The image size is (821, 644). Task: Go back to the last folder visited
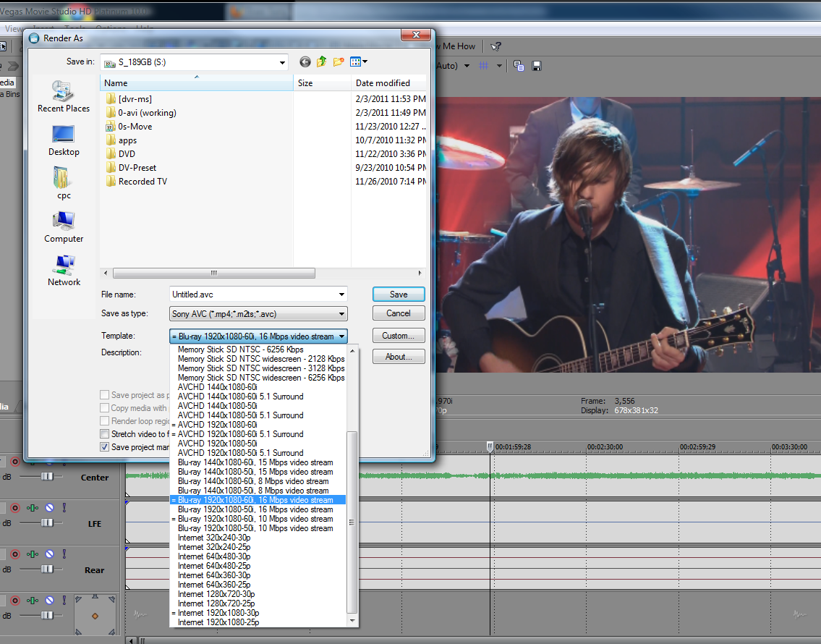[305, 62]
